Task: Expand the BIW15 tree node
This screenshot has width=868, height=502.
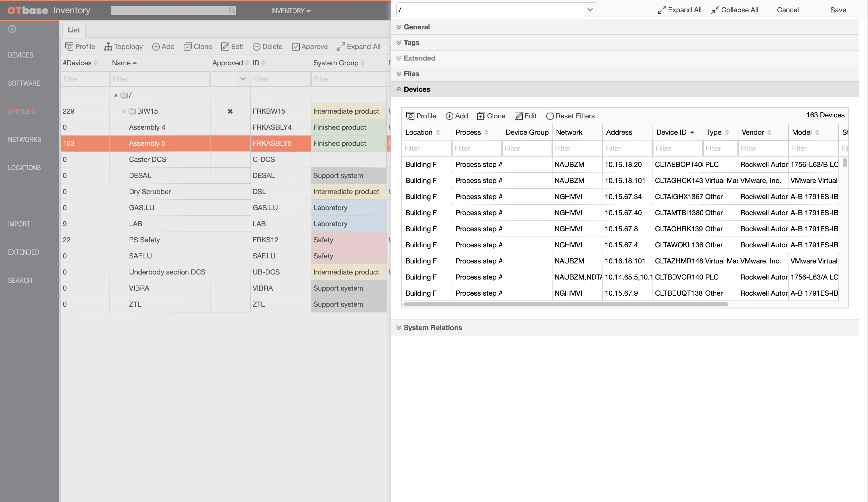Action: pyautogui.click(x=124, y=111)
